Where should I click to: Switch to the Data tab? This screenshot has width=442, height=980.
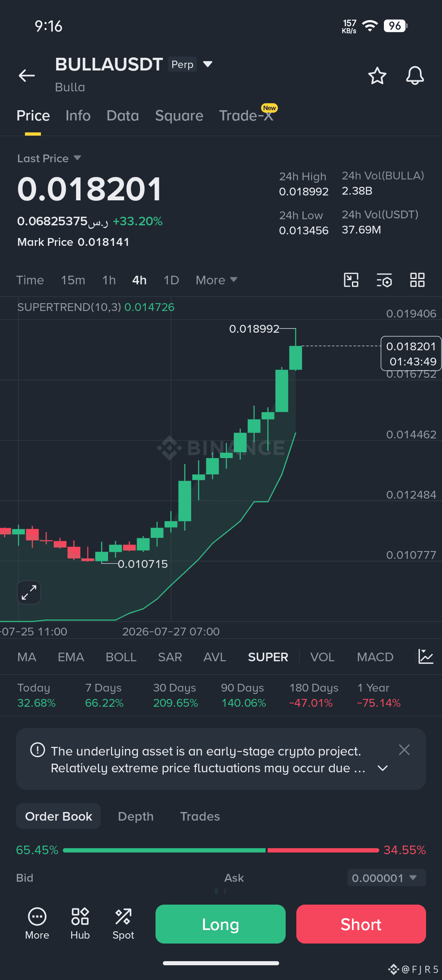pos(123,116)
